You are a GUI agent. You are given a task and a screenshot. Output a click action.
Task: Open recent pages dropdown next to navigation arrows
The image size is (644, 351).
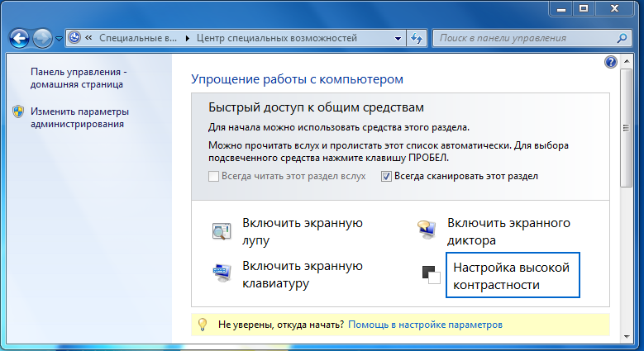pos(59,39)
